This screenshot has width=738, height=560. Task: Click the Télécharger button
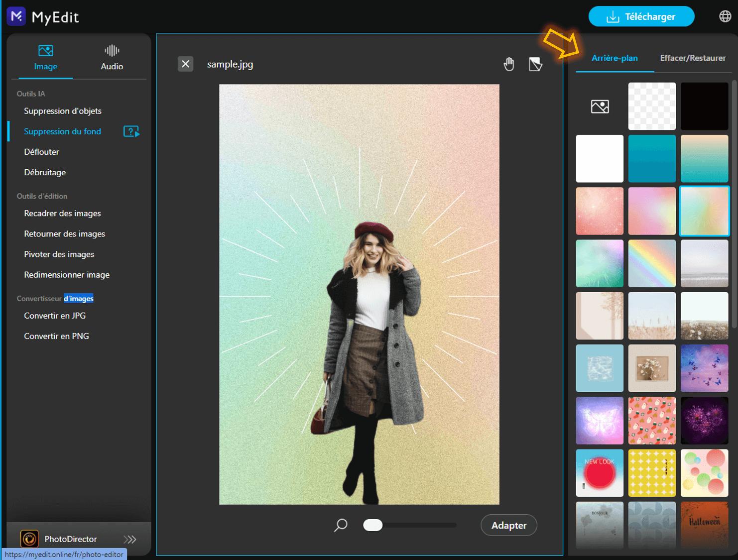(641, 16)
